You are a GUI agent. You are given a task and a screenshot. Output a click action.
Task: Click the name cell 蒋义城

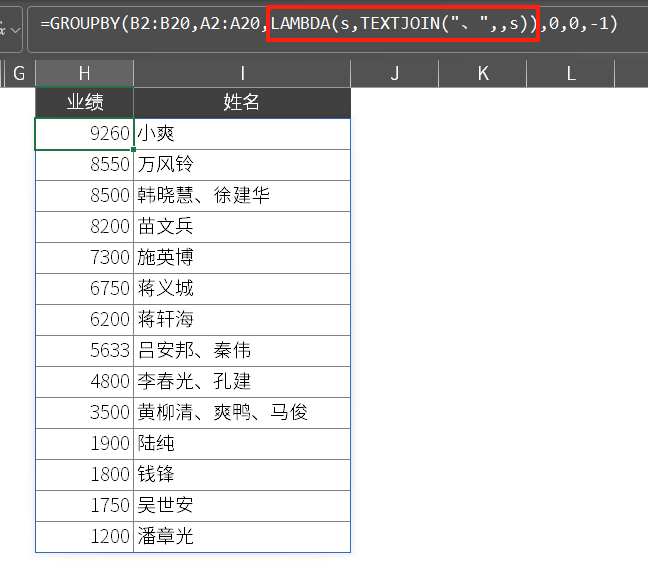click(242, 289)
